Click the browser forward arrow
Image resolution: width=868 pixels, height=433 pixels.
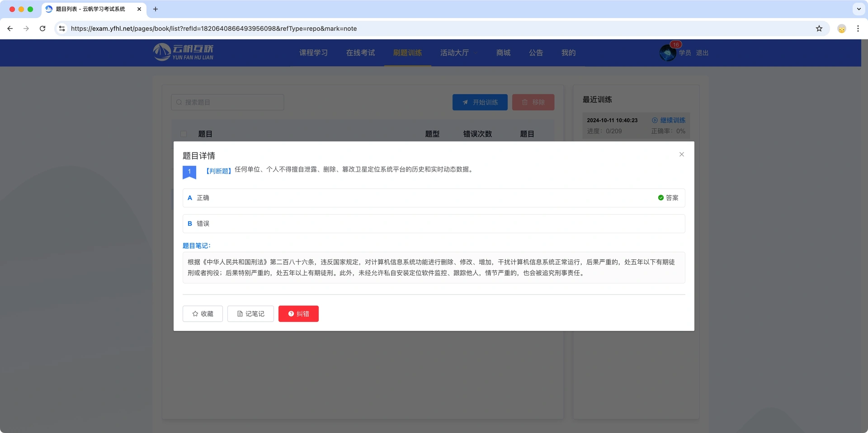[x=26, y=29]
